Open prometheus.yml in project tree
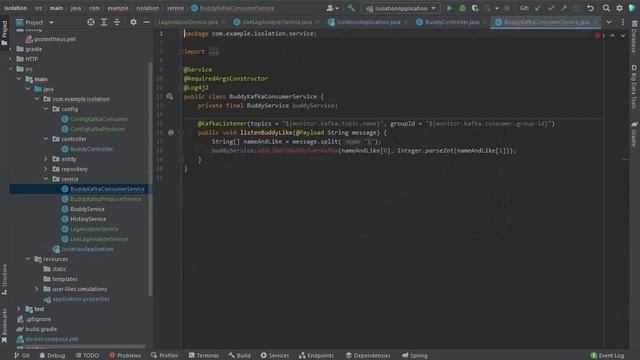This screenshot has height=360, width=640. (x=55, y=39)
